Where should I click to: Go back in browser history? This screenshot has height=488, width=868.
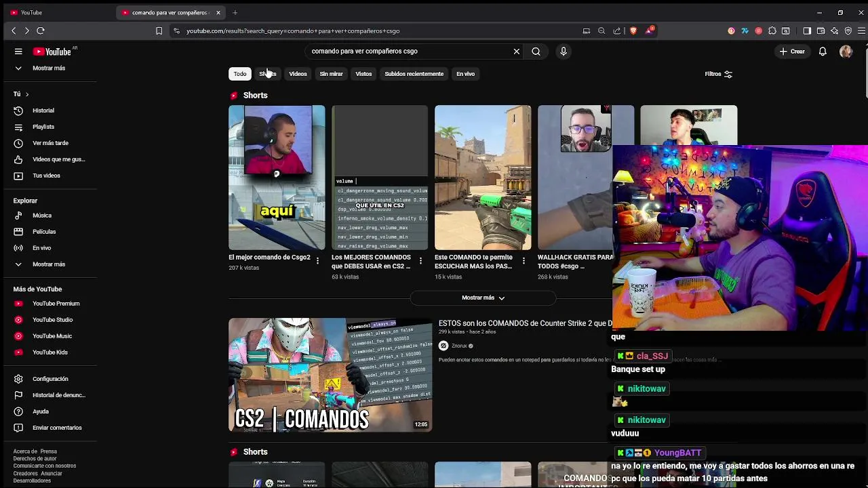pos(14,30)
